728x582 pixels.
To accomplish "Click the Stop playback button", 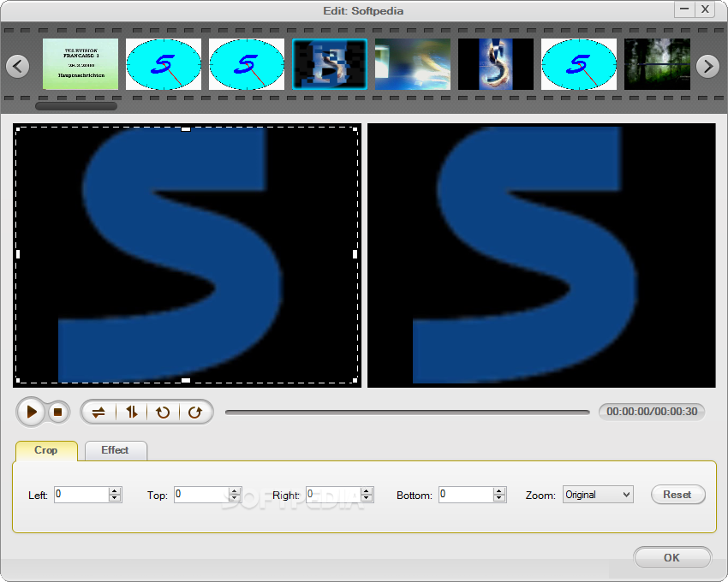I will 58,413.
